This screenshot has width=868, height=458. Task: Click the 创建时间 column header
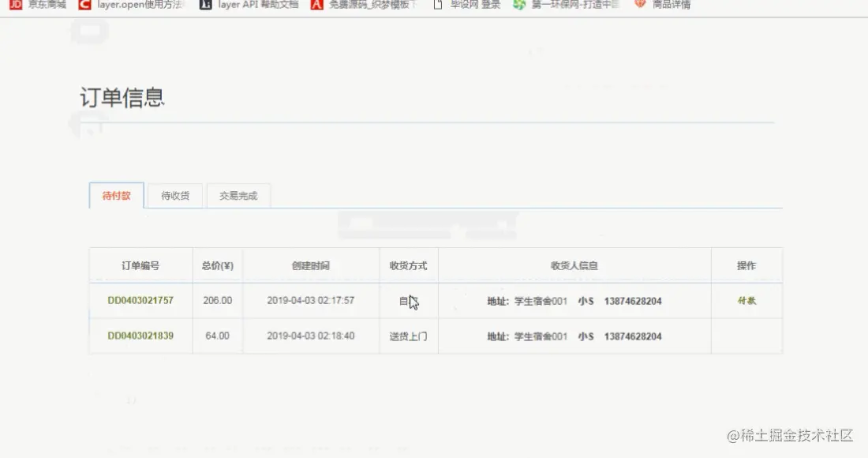pyautogui.click(x=311, y=266)
